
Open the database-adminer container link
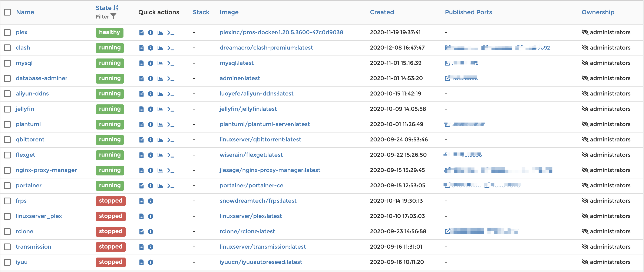coord(42,78)
